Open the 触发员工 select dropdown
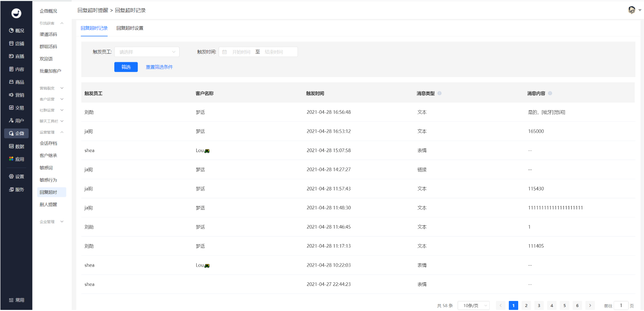Image resolution: width=644 pixels, height=311 pixels. click(x=147, y=52)
